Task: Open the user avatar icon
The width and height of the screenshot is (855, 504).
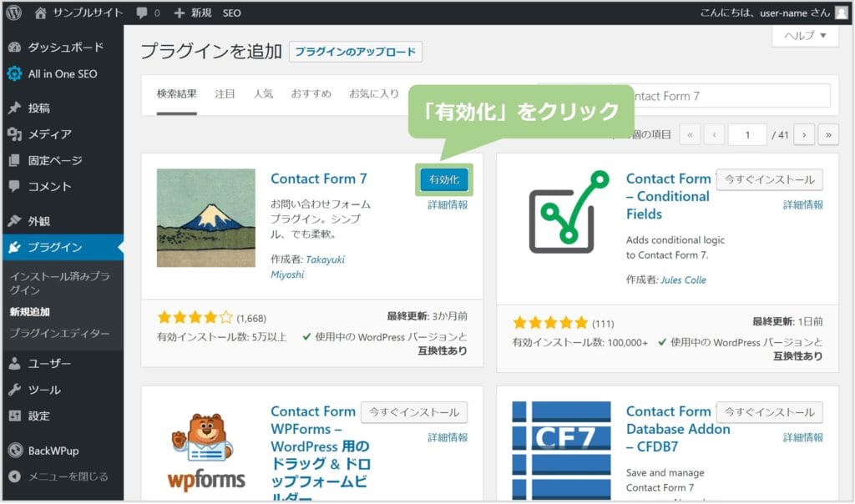Action: click(x=842, y=13)
